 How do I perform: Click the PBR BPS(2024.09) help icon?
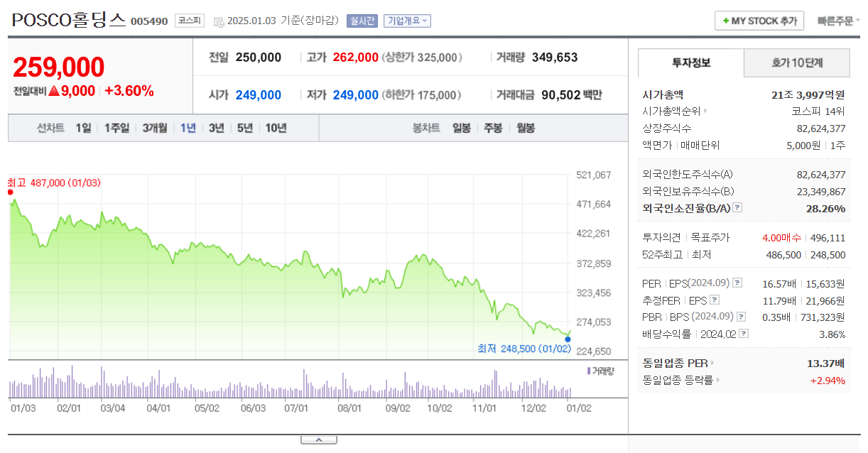pos(740,317)
